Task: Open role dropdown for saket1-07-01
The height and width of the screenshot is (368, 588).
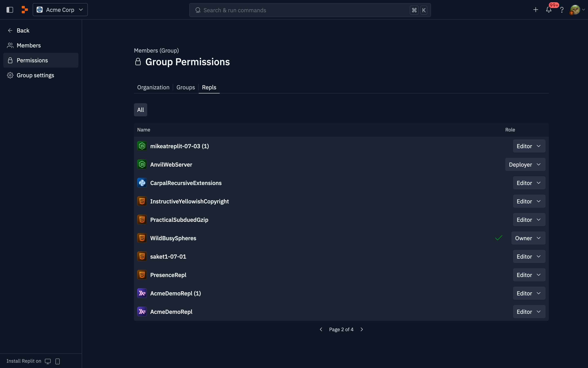Action: coord(529,257)
